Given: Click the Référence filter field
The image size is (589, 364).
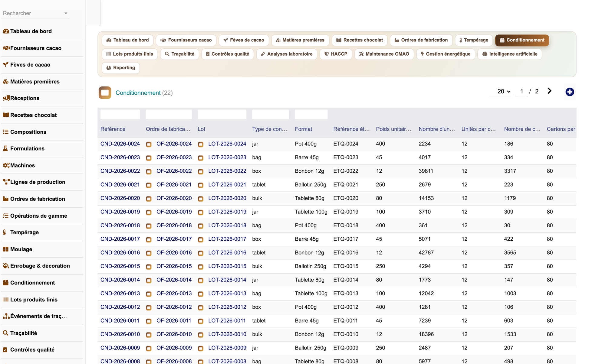Looking at the screenshot, I should (120, 115).
